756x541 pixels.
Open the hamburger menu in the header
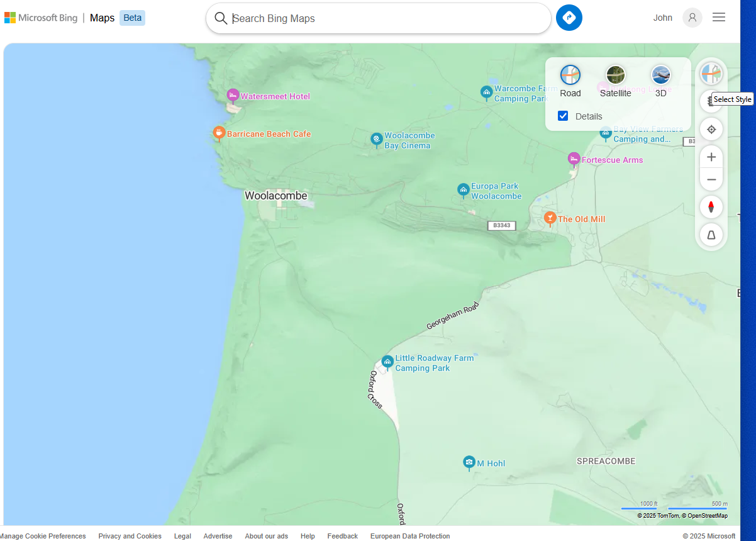[x=719, y=18]
